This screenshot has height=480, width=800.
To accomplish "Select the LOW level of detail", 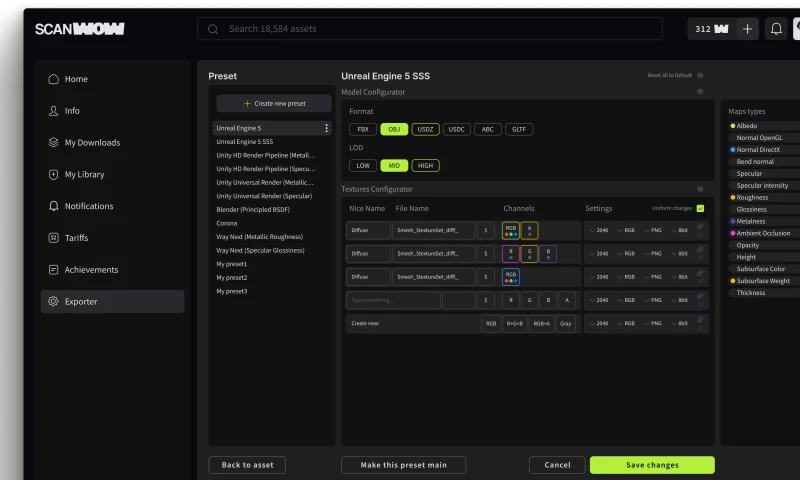I will click(x=363, y=166).
